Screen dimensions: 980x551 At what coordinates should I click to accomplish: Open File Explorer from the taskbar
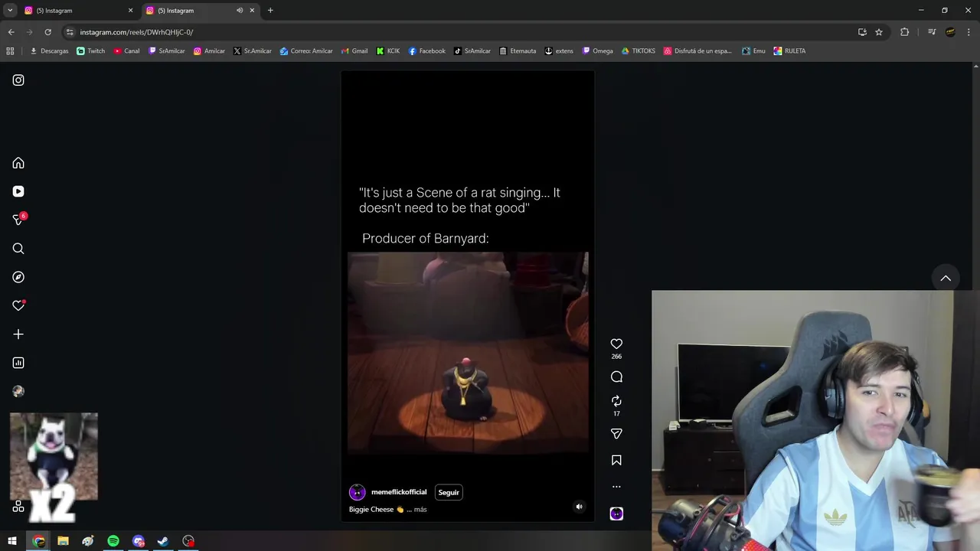pos(63,541)
